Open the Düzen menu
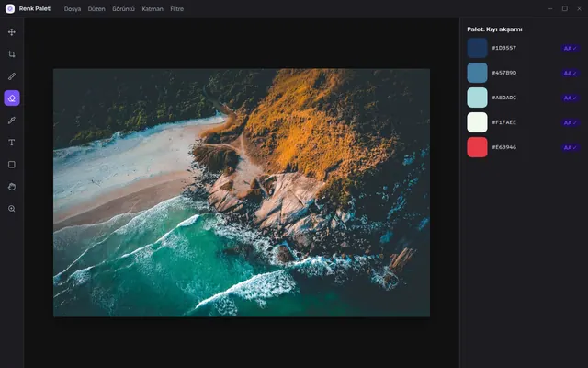Viewport: 588px width, 368px height. (96, 9)
